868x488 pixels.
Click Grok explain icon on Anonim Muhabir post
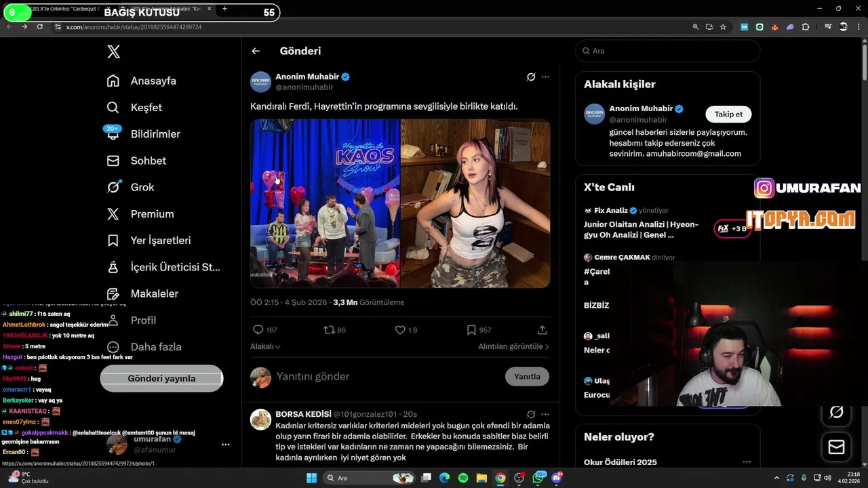(531, 77)
